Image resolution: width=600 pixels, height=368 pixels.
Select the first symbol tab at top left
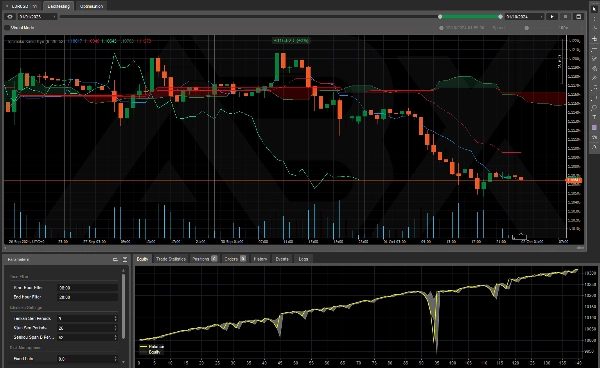click(x=21, y=6)
